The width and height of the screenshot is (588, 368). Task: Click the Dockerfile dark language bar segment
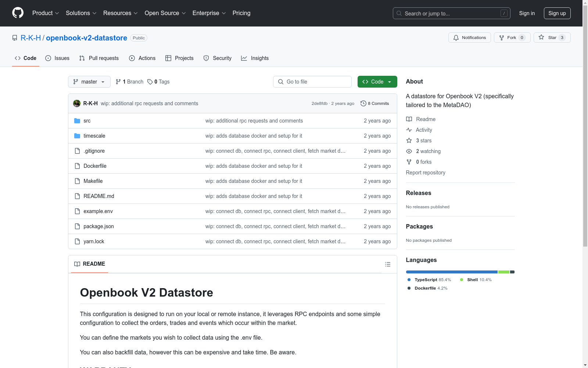(512, 272)
